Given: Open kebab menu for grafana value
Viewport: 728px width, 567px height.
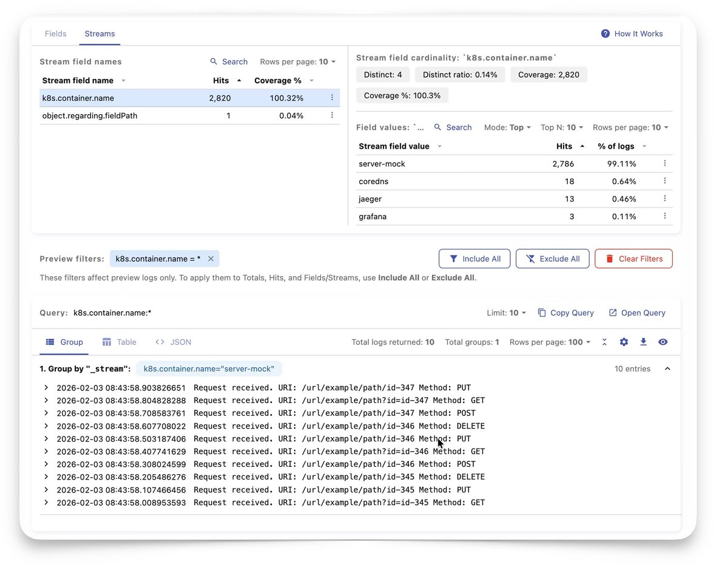Looking at the screenshot, I should 665,216.
